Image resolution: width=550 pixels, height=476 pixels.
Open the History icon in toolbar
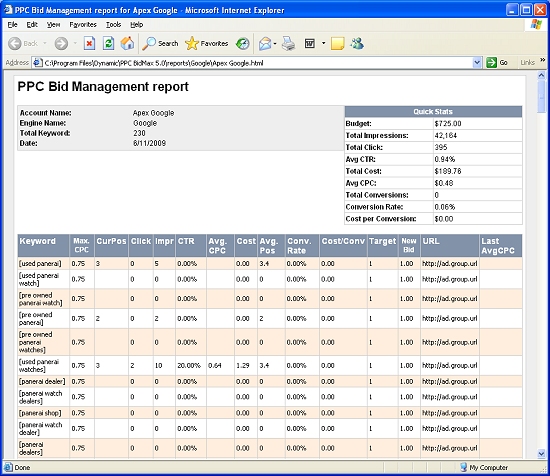[x=242, y=43]
